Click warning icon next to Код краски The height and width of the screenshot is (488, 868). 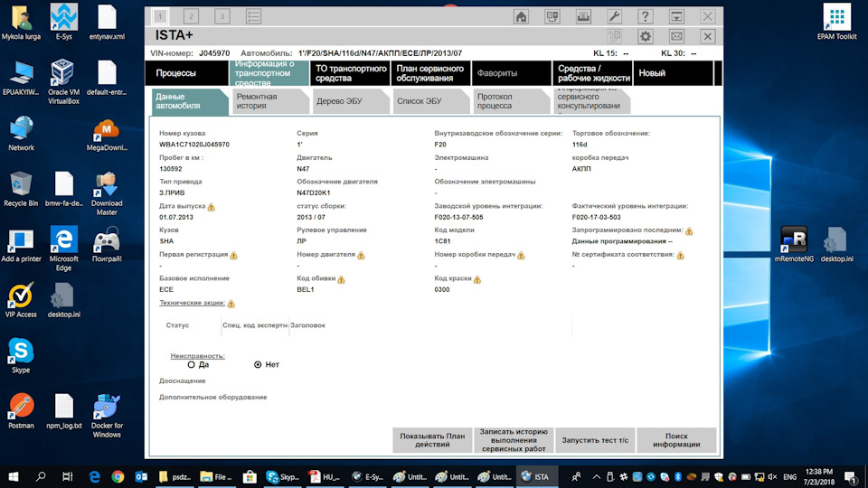point(477,279)
